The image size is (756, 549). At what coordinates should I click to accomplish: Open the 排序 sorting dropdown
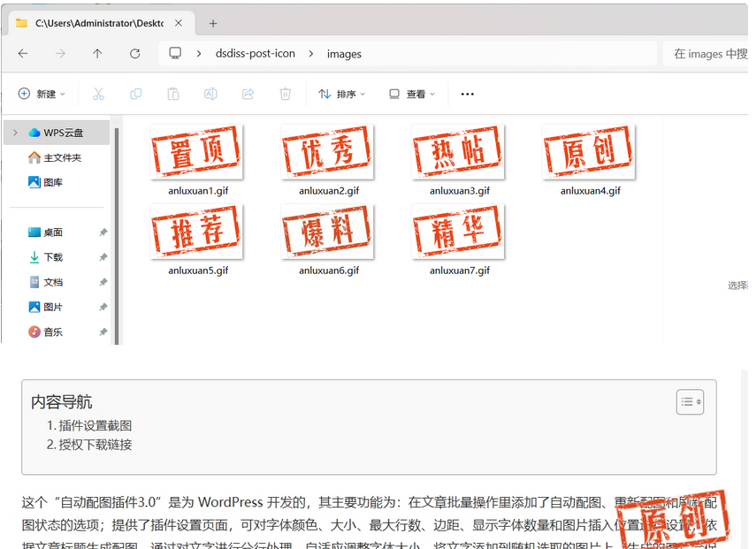pyautogui.click(x=341, y=94)
